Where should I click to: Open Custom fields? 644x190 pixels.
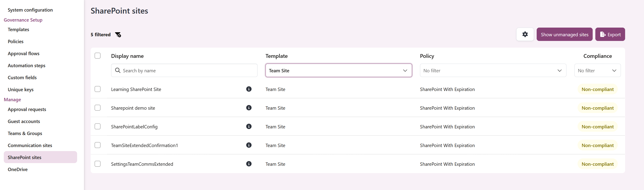tap(22, 78)
